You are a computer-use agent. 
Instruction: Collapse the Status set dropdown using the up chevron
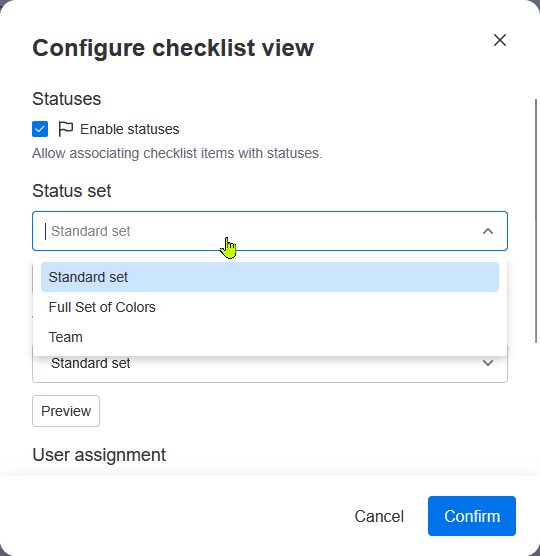tap(488, 231)
